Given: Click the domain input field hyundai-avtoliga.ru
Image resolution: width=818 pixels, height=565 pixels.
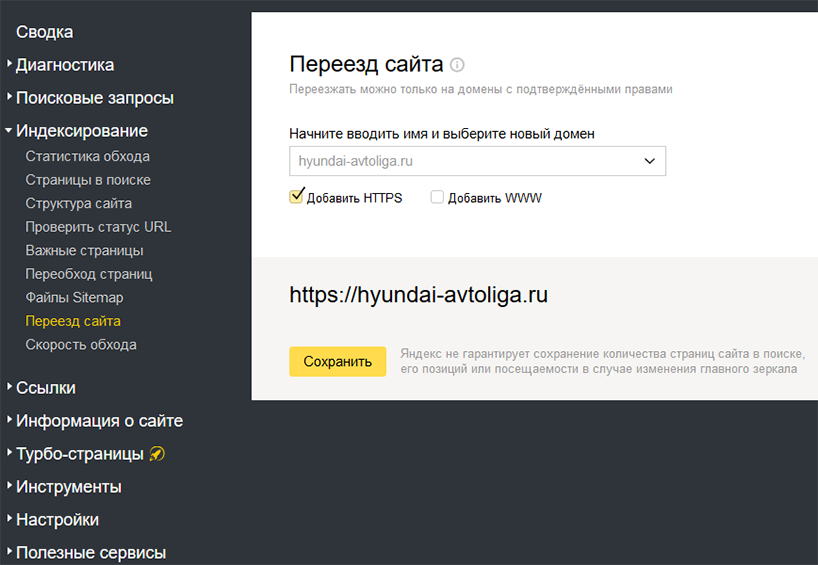Looking at the screenshot, I should click(477, 161).
